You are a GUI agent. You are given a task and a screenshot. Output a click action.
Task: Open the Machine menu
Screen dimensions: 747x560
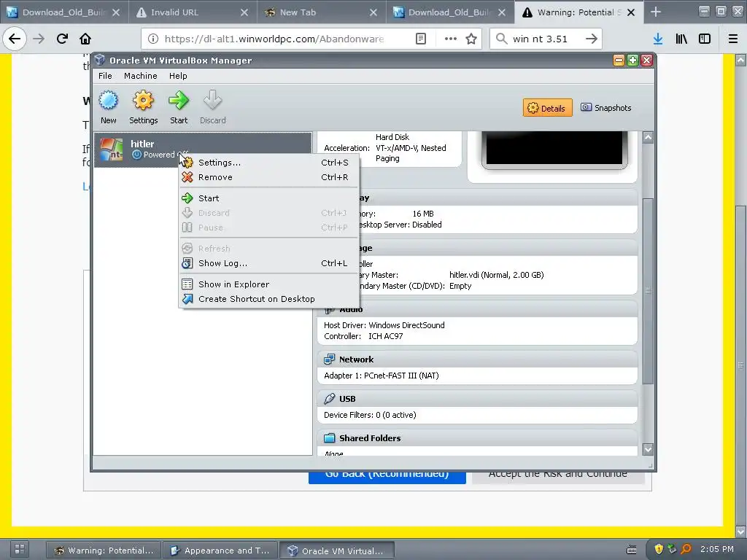point(141,76)
